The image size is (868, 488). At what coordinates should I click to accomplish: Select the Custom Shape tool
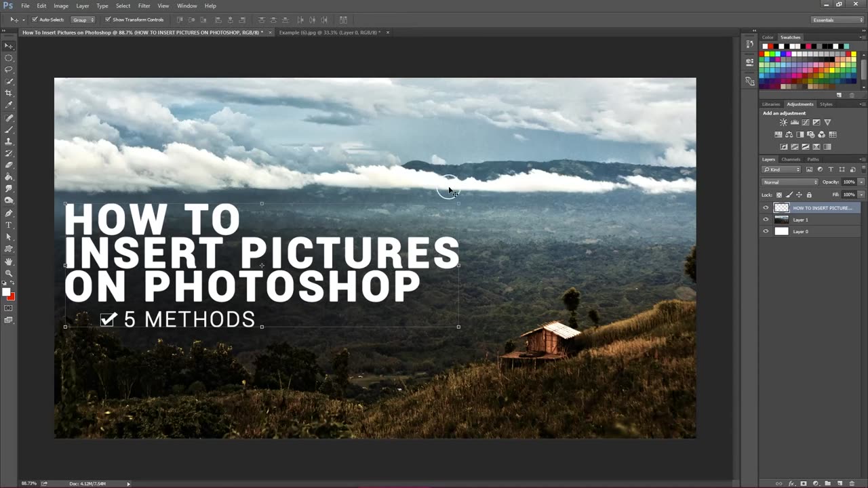(x=9, y=249)
